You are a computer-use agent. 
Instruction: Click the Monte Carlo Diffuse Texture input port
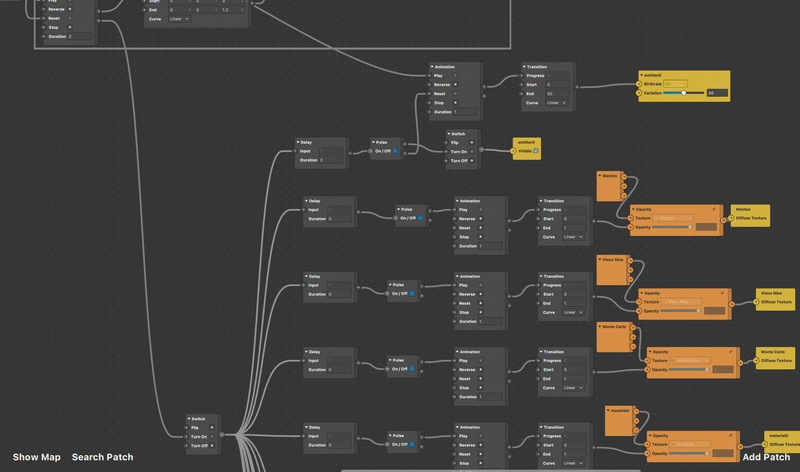tap(757, 360)
